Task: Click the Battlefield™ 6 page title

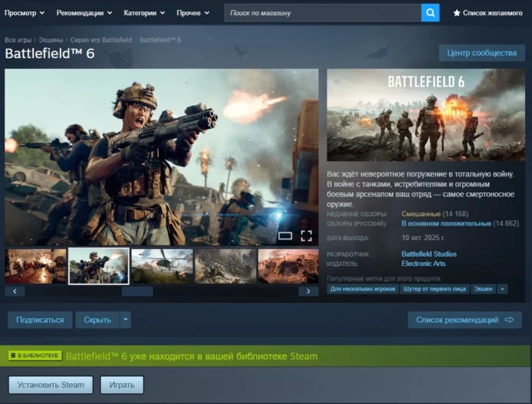Action: click(x=50, y=54)
